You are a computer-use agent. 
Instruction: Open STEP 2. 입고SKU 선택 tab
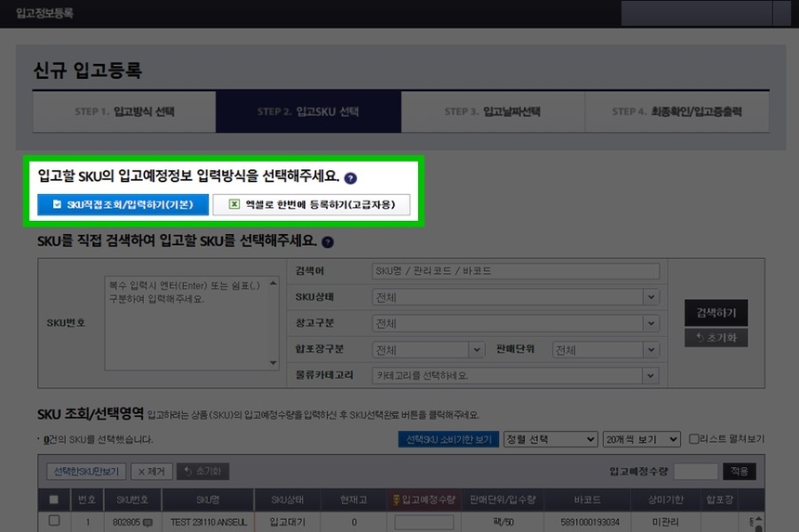308,111
